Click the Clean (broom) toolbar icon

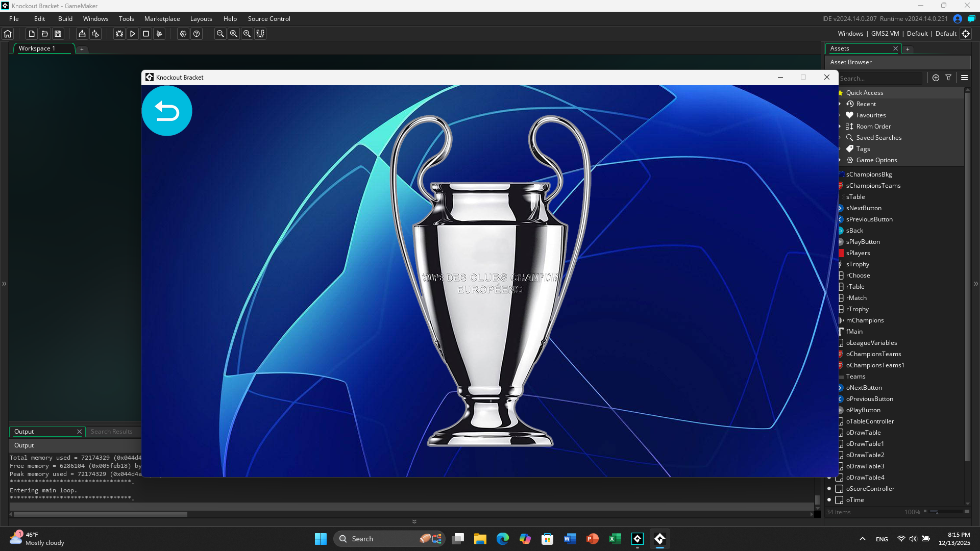159,34
